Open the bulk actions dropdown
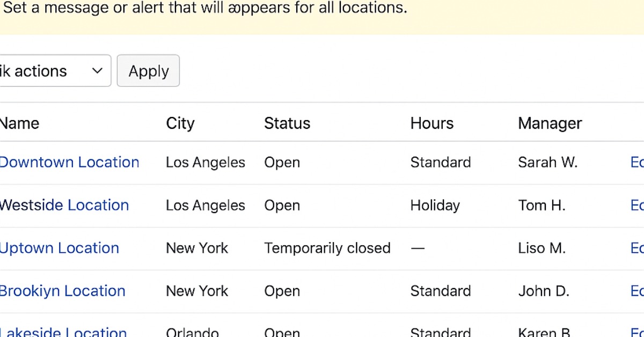This screenshot has height=337, width=644. pyautogui.click(x=54, y=71)
